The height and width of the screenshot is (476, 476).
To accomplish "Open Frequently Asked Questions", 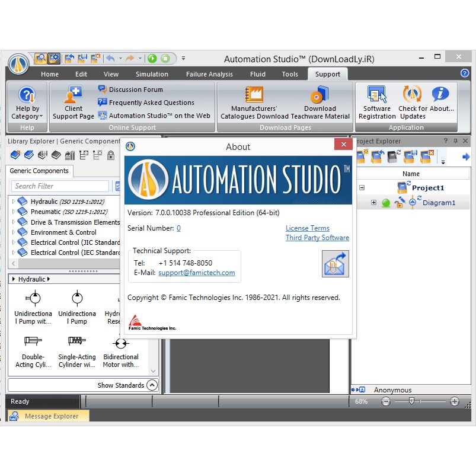I will point(146,103).
